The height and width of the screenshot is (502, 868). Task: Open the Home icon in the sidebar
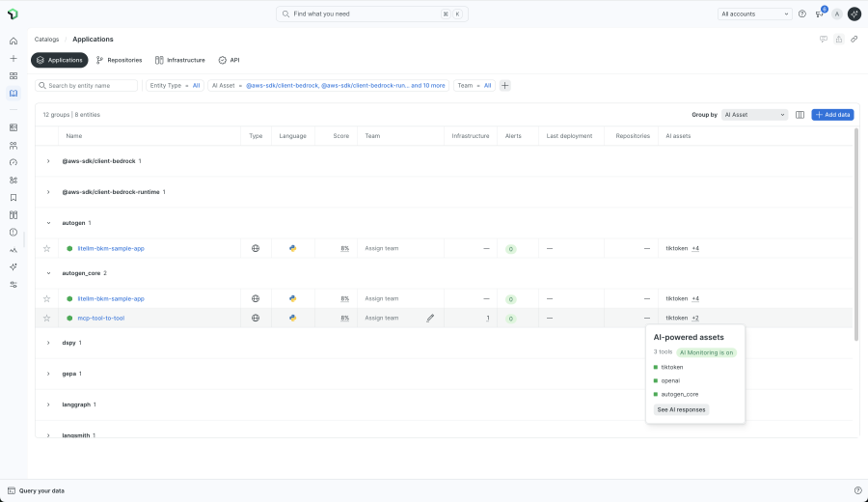pyautogui.click(x=14, y=41)
